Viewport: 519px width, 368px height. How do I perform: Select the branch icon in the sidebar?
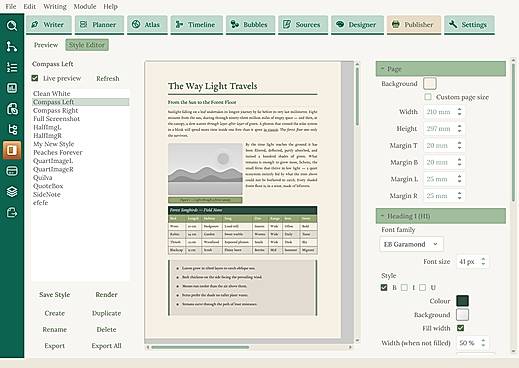tap(12, 47)
